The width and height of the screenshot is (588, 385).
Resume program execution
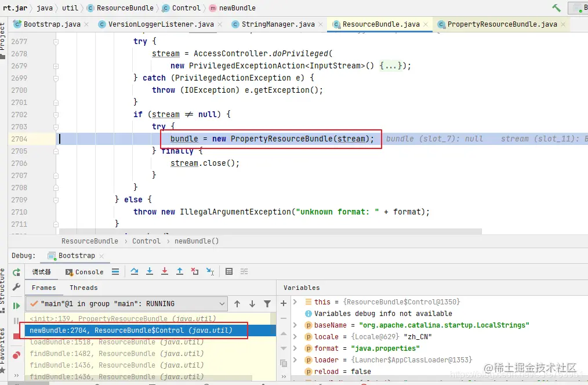coord(16,306)
